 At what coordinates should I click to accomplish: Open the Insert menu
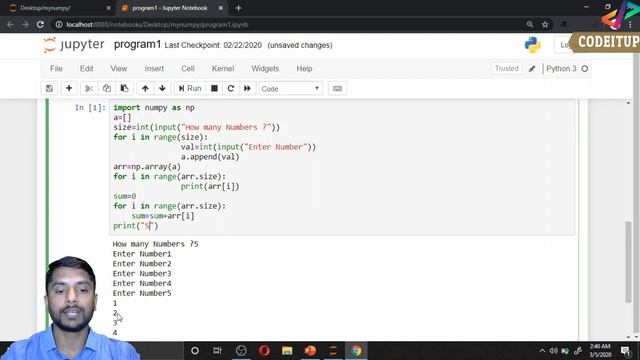pos(154,69)
